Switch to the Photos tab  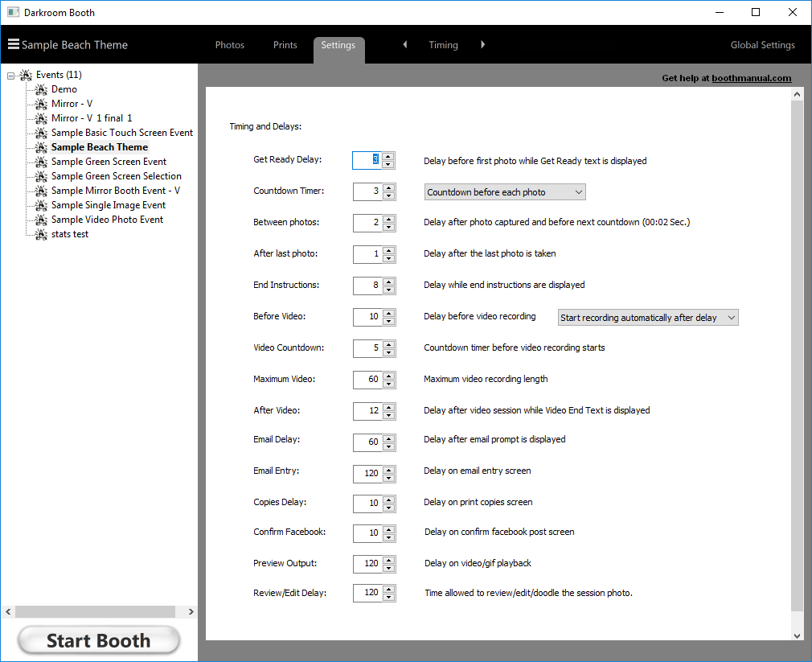[229, 45]
